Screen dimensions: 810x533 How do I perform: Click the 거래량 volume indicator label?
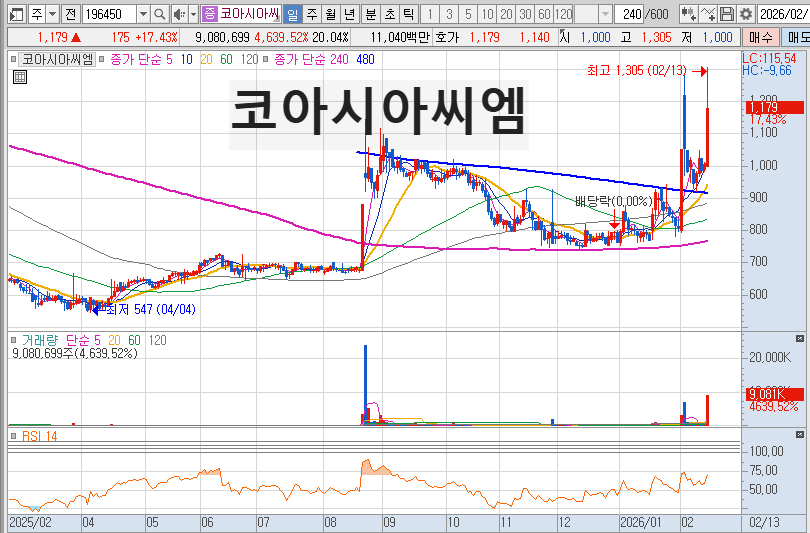[40, 340]
